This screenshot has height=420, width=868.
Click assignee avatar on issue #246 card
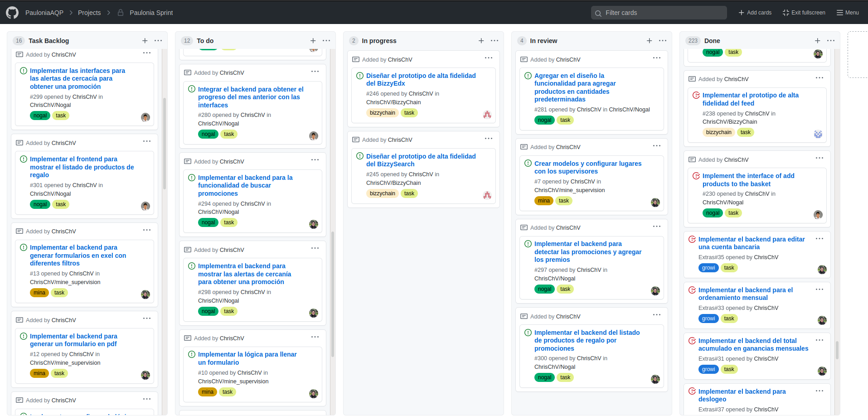[487, 115]
